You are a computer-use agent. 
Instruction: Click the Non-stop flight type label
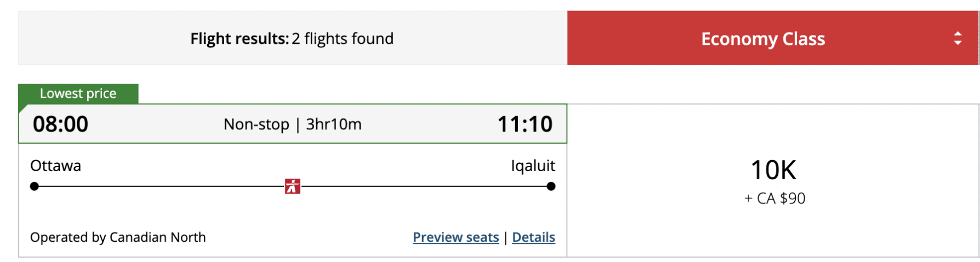point(256,124)
